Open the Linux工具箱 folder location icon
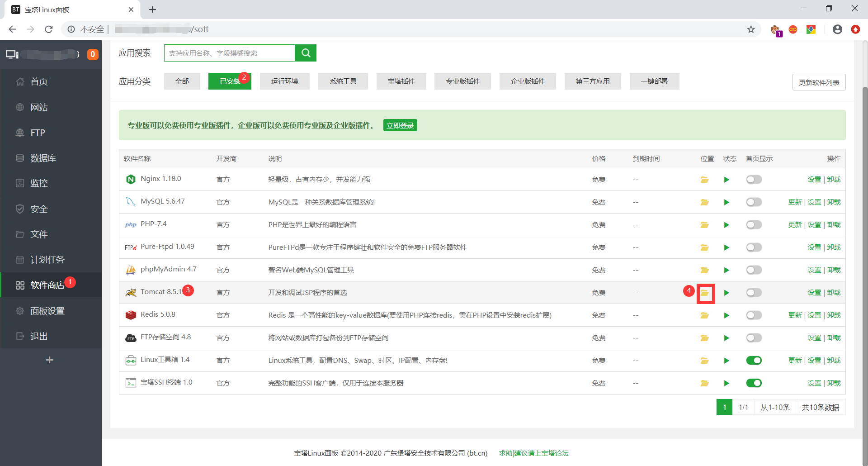The image size is (868, 466). (x=704, y=361)
